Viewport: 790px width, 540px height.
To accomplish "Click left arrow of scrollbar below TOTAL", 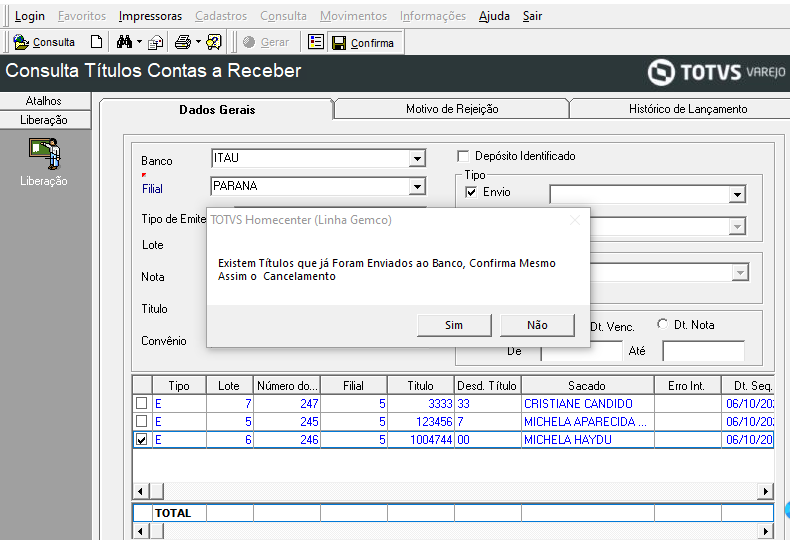I will [140, 530].
